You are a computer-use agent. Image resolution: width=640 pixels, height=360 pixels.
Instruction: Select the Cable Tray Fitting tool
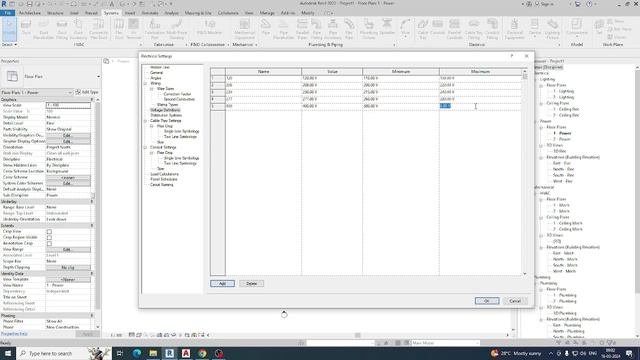pos(473,28)
